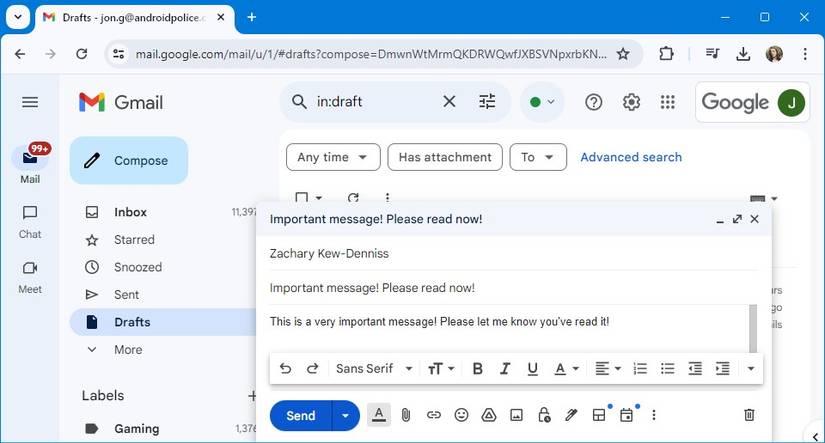Open the Sans Serif font dropdown
This screenshot has height=443, width=825.
pyautogui.click(x=373, y=369)
